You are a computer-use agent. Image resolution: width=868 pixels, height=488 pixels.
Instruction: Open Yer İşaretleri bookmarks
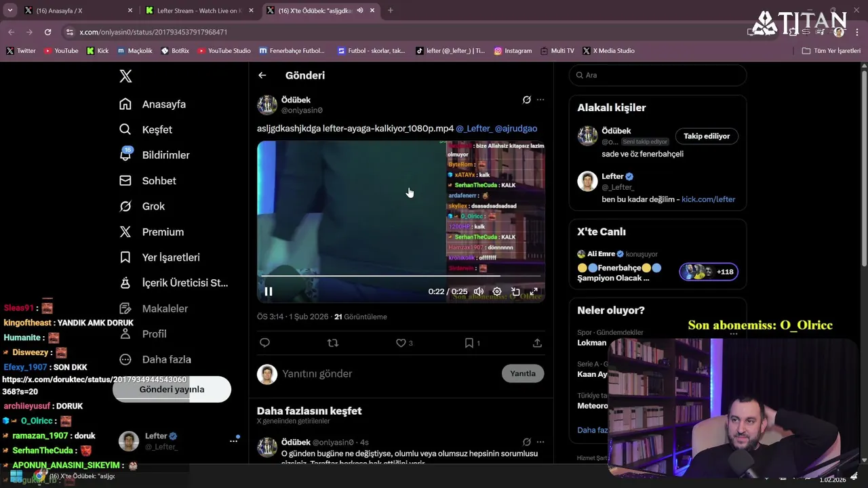pyautogui.click(x=159, y=258)
